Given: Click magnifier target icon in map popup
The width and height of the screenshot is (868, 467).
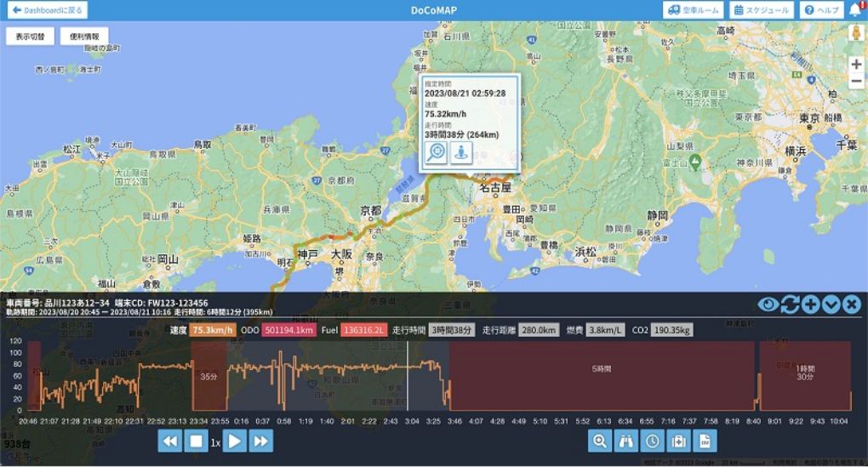Looking at the screenshot, I should pos(436,152).
